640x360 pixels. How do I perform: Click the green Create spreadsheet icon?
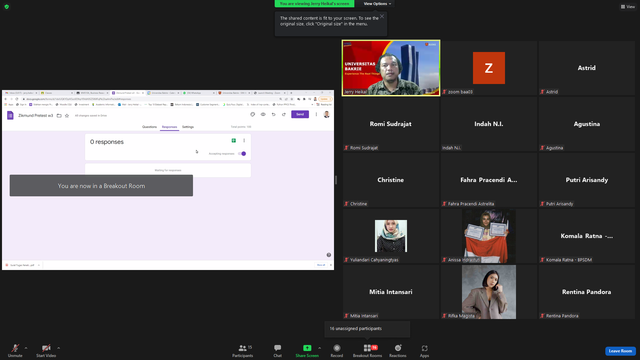click(x=233, y=140)
